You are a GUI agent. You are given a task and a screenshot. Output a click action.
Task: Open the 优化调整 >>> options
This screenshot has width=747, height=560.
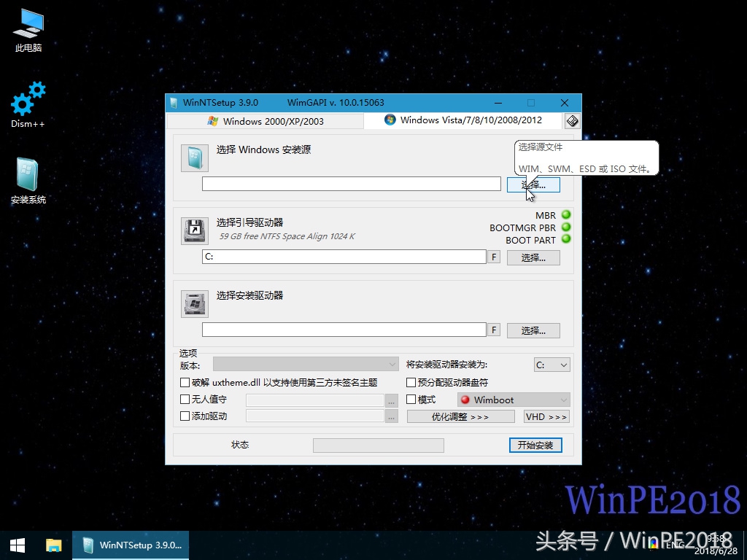coord(460,416)
